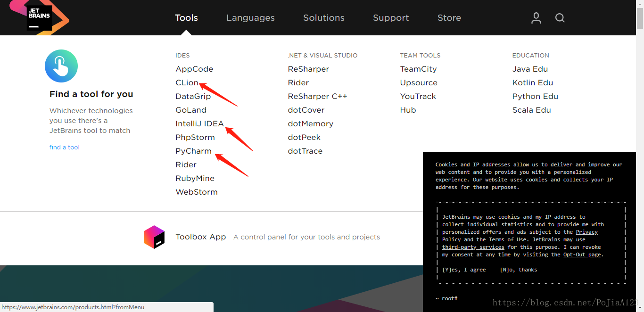The image size is (644, 312).
Task: Open the user account icon
Action: point(536,18)
